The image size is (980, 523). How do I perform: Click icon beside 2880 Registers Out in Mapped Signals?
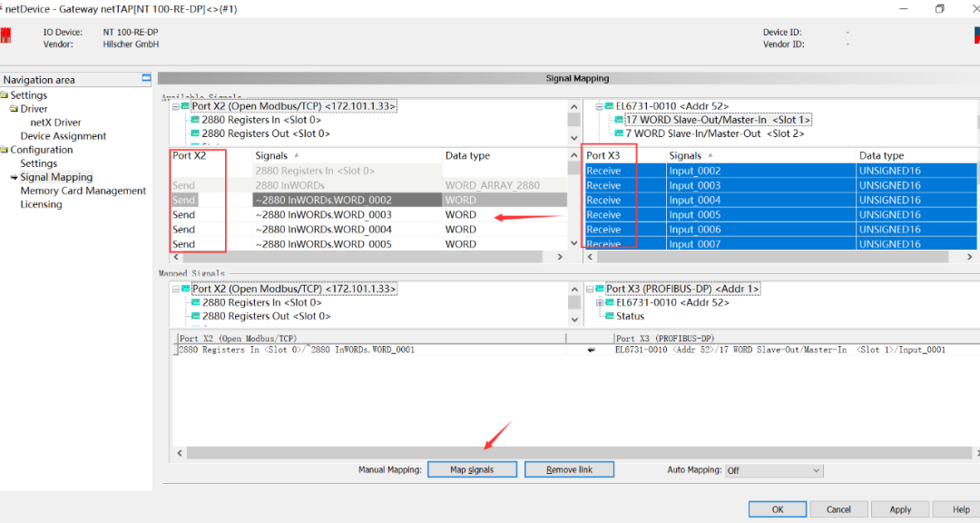[x=196, y=316]
